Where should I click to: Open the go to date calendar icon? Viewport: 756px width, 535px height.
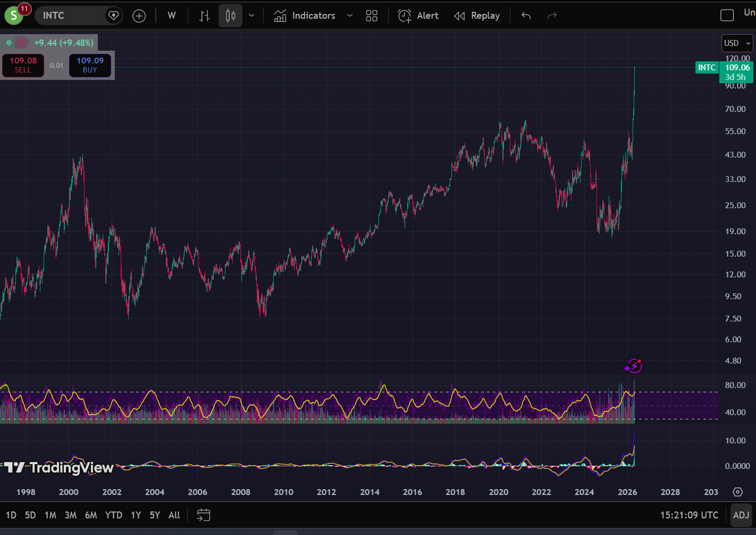click(203, 515)
